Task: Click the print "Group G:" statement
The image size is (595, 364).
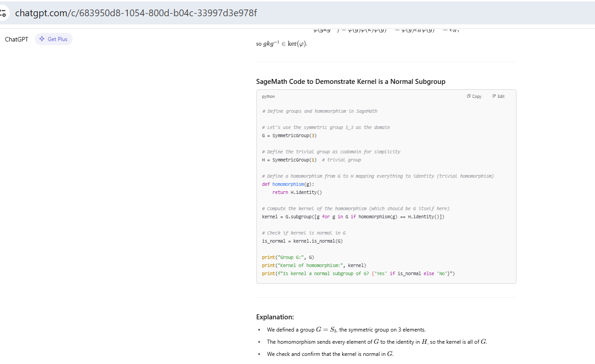Action: pyautogui.click(x=288, y=258)
